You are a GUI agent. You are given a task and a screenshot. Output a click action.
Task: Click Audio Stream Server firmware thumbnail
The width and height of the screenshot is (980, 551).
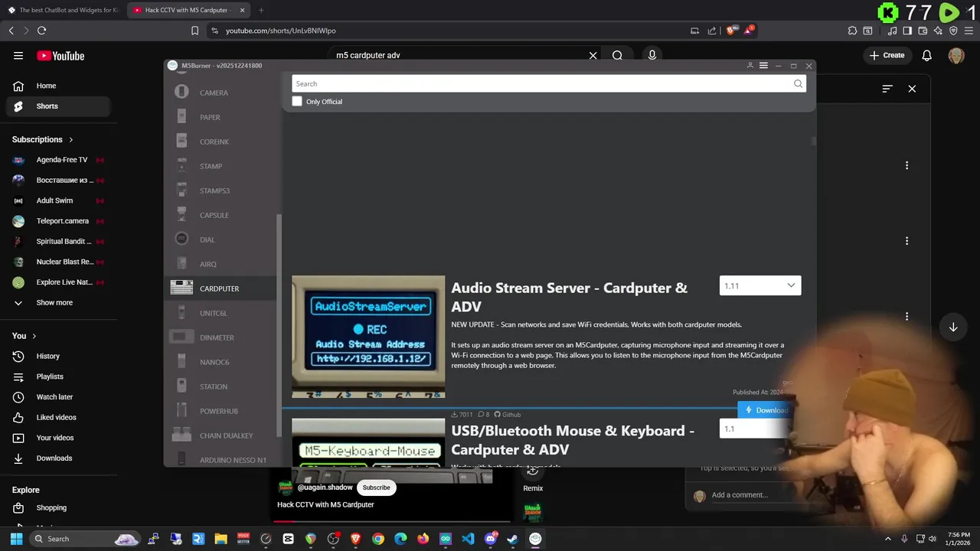[x=368, y=337]
